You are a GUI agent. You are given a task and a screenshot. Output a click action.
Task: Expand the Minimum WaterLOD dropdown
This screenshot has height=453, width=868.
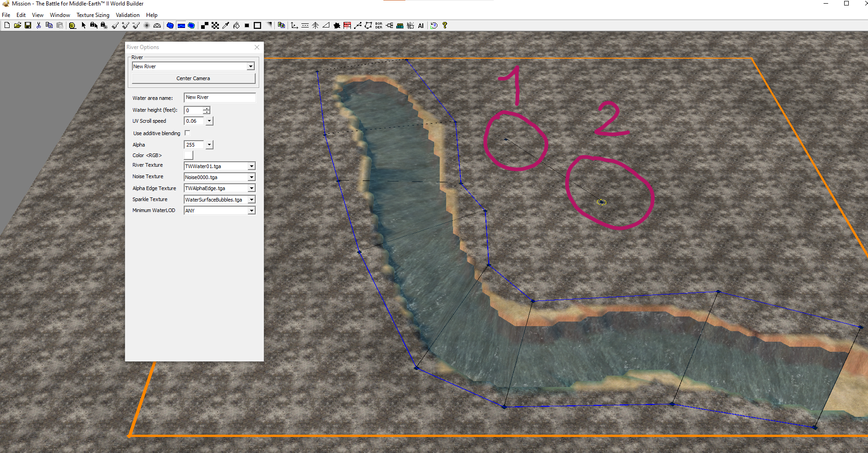tap(251, 211)
